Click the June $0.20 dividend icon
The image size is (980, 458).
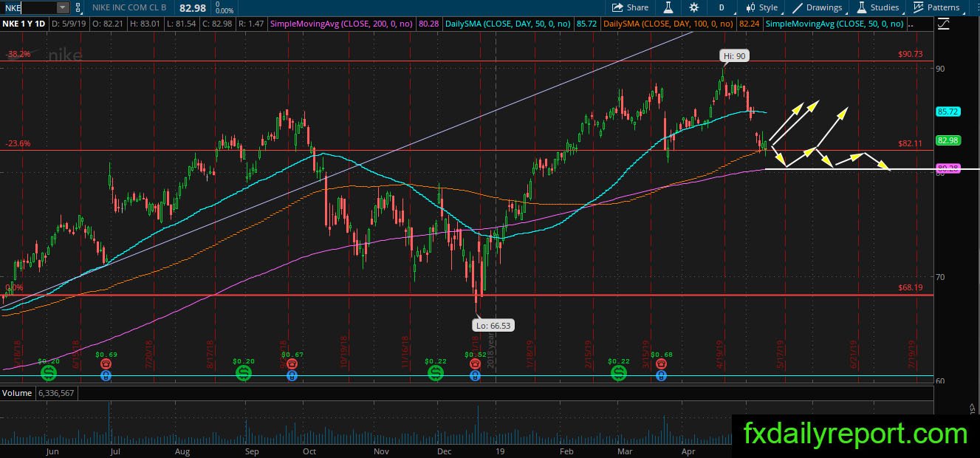49,375
